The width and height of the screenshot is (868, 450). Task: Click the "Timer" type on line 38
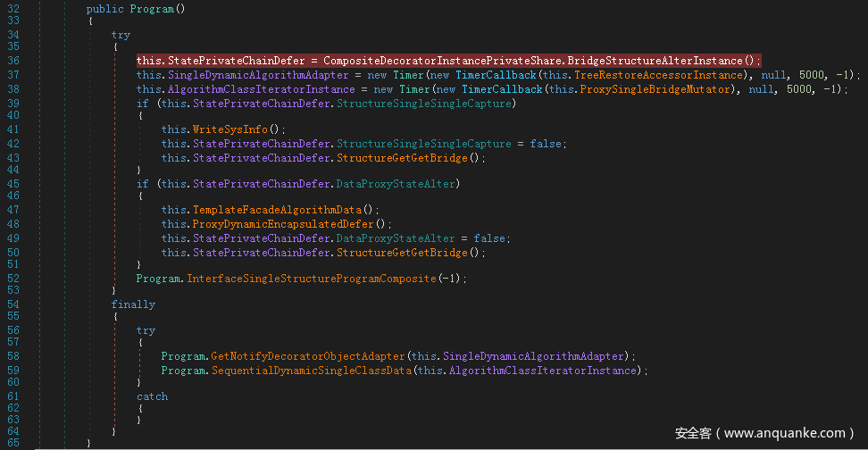(414, 89)
